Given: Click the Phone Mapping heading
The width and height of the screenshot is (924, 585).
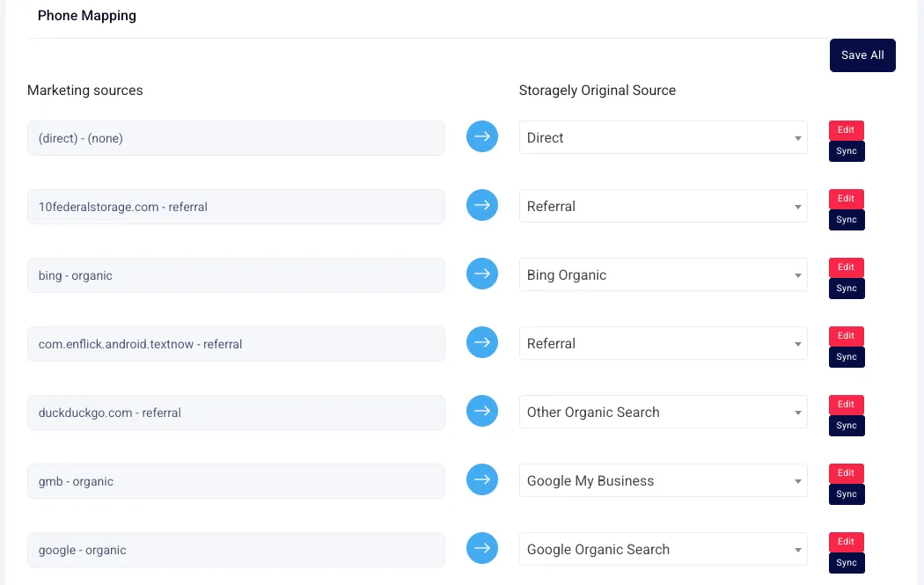Looking at the screenshot, I should pyautogui.click(x=86, y=16).
